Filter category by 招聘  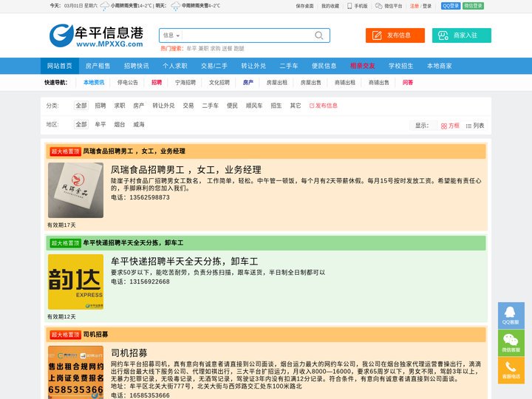[100, 106]
